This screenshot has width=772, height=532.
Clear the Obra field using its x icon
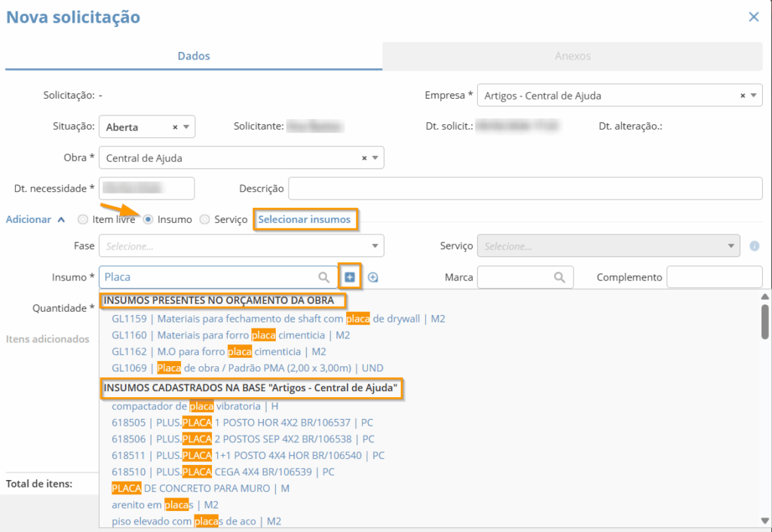(x=364, y=158)
